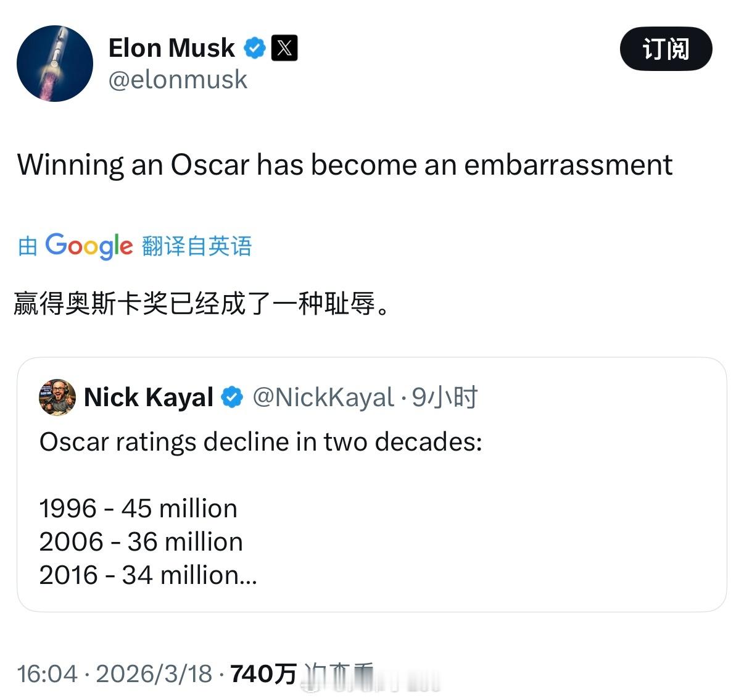
Task: Click the 740万 view count
Action: click(263, 673)
